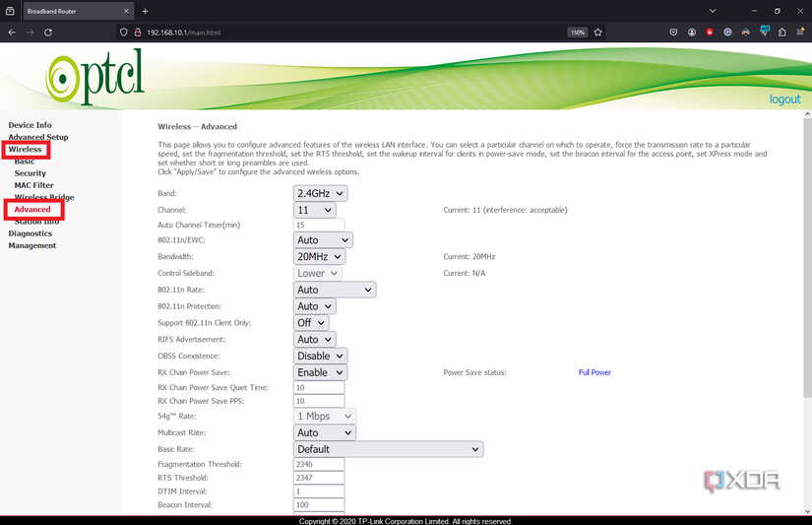The height and width of the screenshot is (525, 812).
Task: Open Diagnostics in the sidebar
Action: click(x=31, y=233)
